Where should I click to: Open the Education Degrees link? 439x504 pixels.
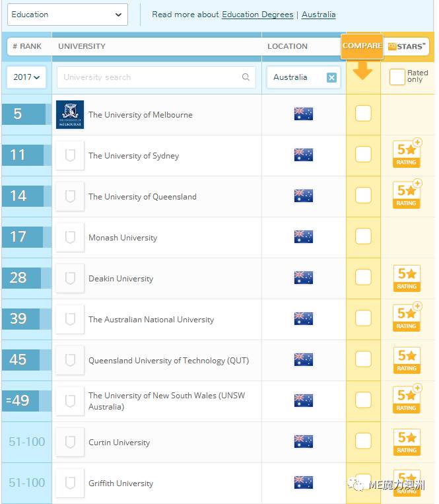click(257, 15)
